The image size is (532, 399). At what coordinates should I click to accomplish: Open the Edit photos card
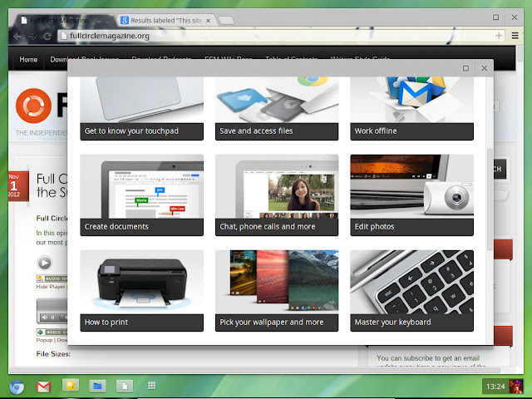pyautogui.click(x=412, y=195)
